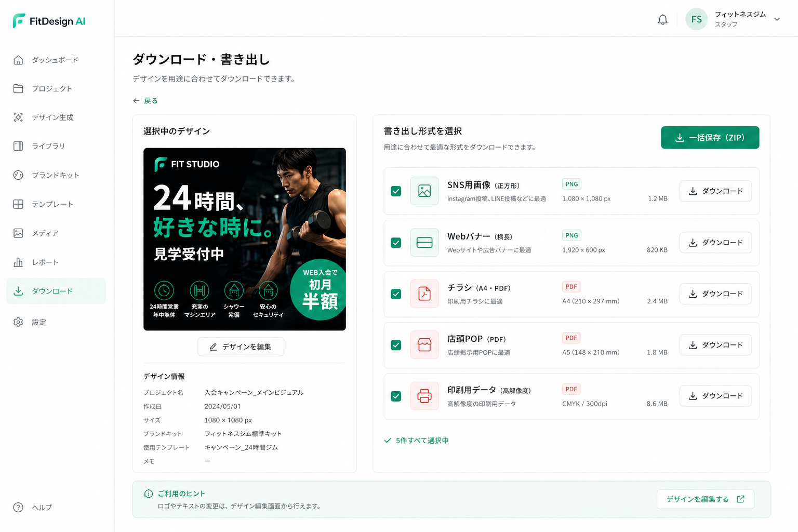Click the チラシ PDF file icon

424,294
